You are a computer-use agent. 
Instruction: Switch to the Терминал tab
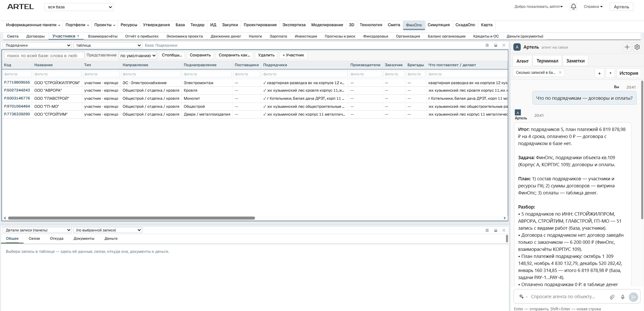pyautogui.click(x=547, y=61)
